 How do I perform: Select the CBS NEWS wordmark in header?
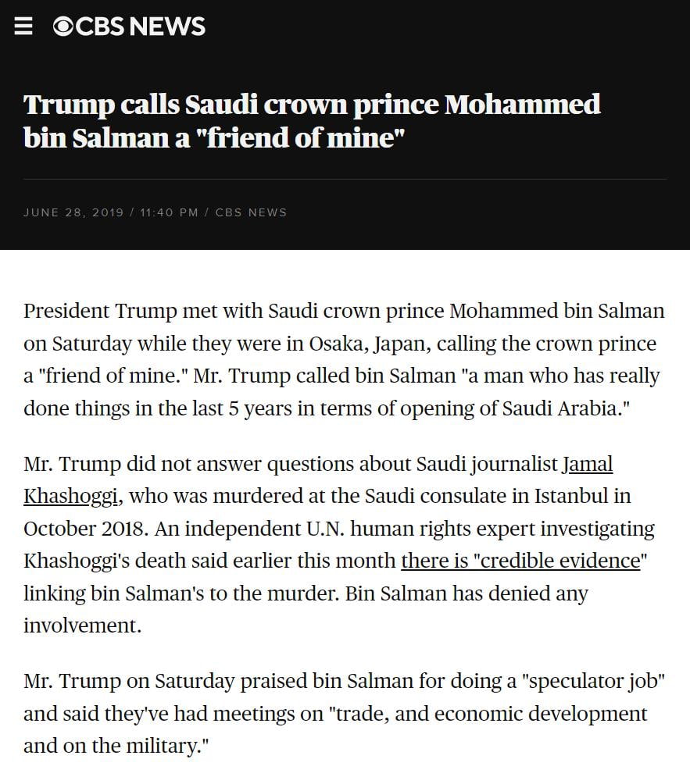[x=137, y=26]
